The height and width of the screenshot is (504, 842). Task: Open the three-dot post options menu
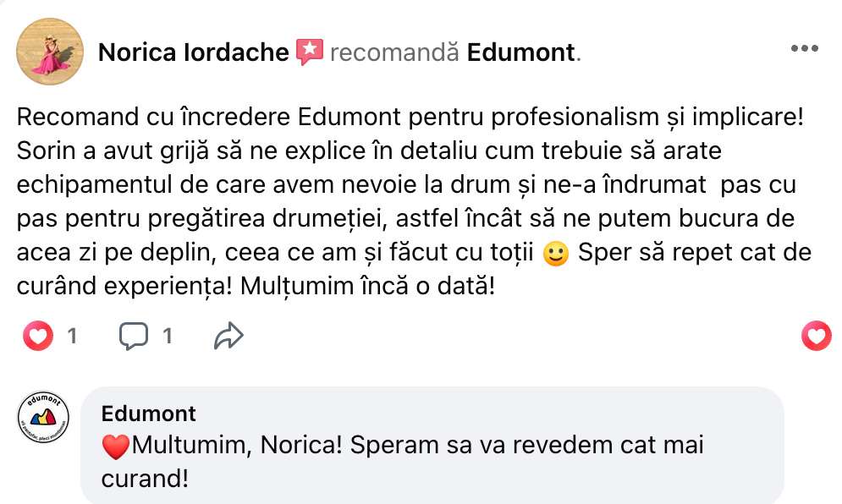(803, 49)
